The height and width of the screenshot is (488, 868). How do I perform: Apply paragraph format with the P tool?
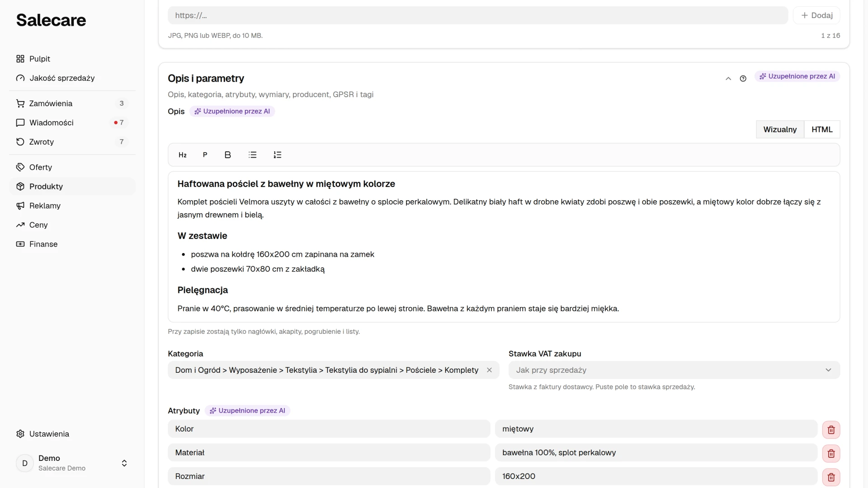(x=205, y=155)
